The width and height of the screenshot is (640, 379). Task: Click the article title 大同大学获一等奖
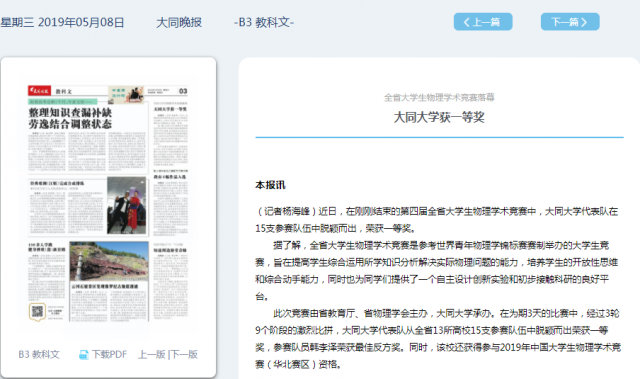[439, 117]
